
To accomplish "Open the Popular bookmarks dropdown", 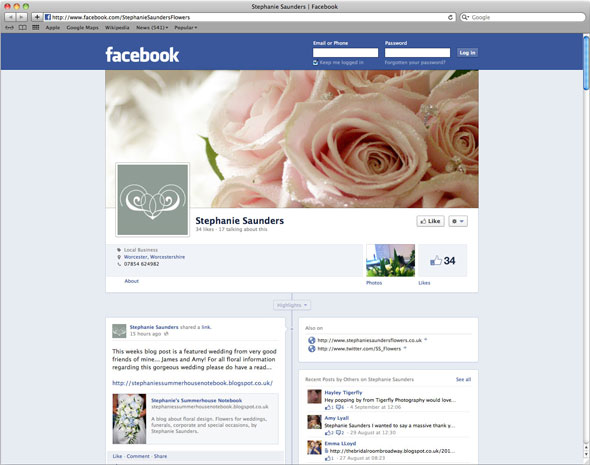I will click(x=186, y=27).
